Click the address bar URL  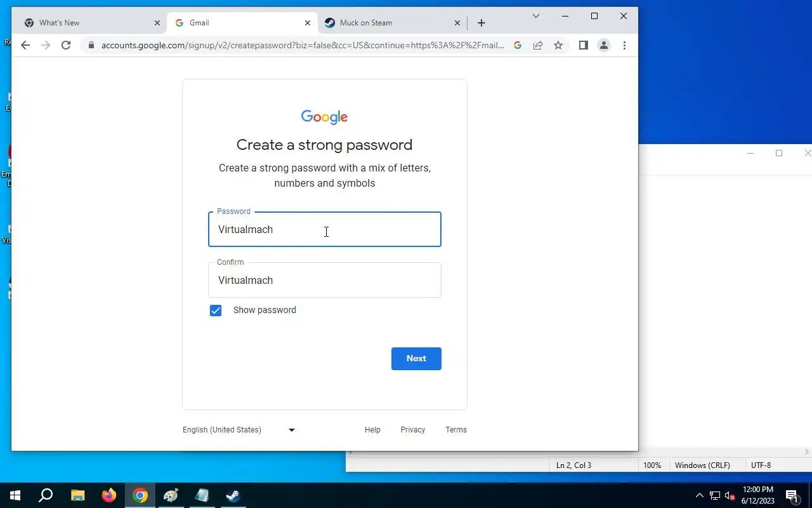pos(303,45)
